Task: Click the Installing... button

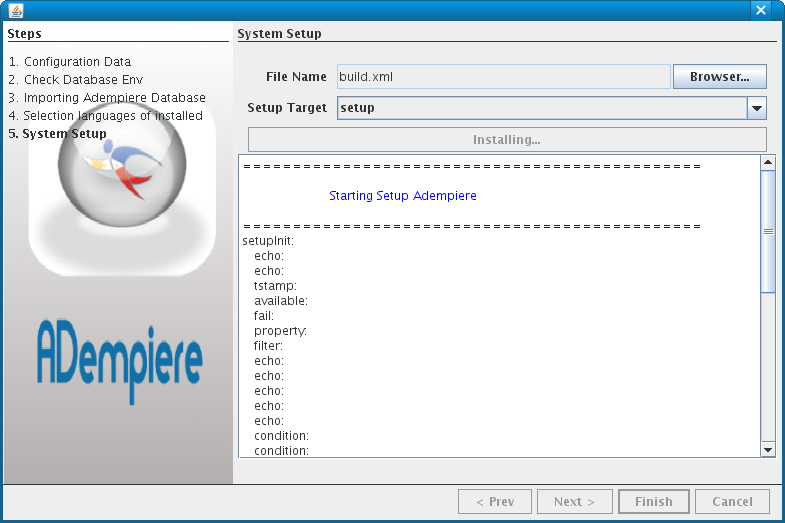Action: (507, 140)
